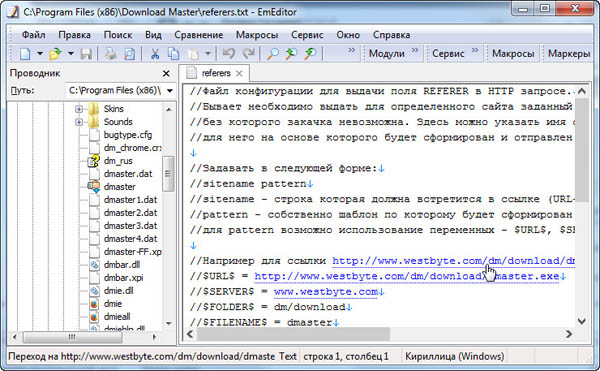
Task: Close the Проводник panel
Action: click(x=166, y=73)
